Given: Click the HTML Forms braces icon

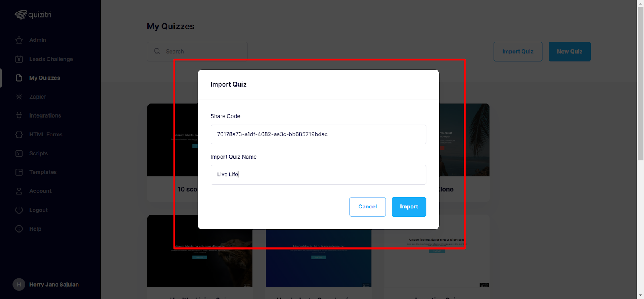Looking at the screenshot, I should click(x=19, y=134).
